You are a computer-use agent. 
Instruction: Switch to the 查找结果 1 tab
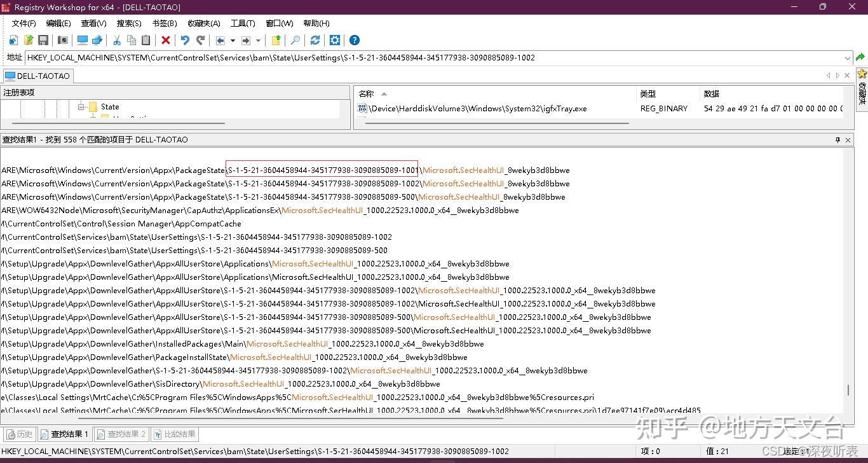tap(64, 434)
